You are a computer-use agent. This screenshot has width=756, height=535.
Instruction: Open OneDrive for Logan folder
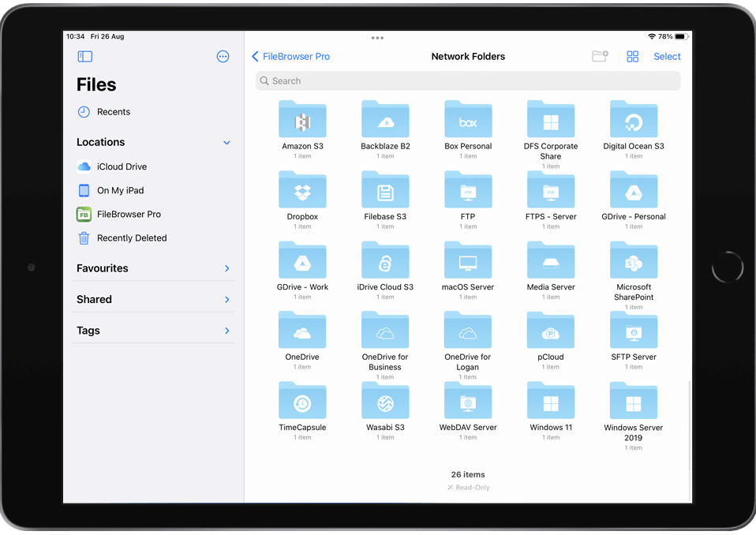[x=468, y=330]
